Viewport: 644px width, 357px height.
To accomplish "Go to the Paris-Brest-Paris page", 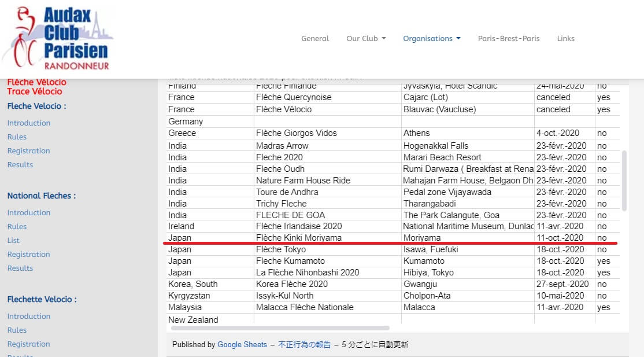I will pyautogui.click(x=509, y=38).
